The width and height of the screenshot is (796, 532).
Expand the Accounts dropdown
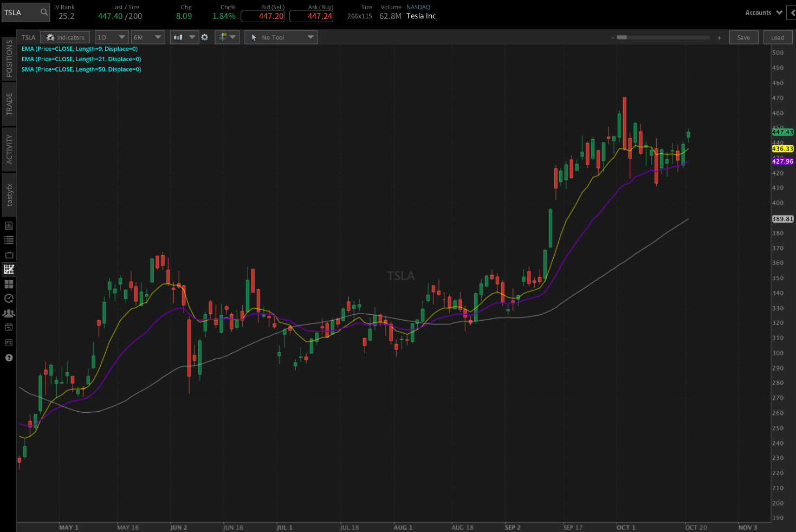(x=763, y=12)
